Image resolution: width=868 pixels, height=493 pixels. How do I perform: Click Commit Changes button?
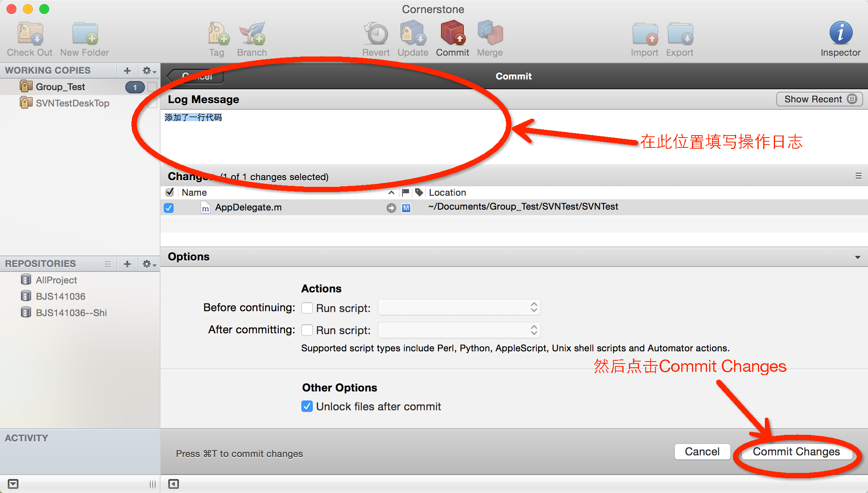click(796, 452)
